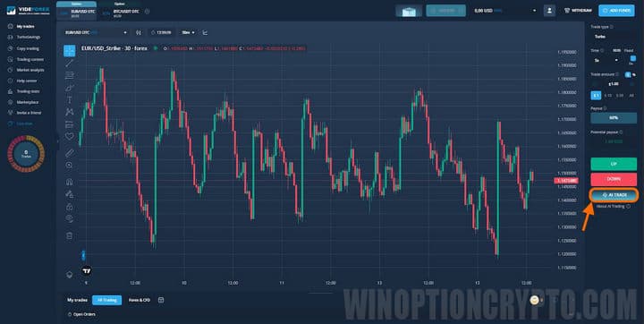
Task: Click the red DOWN button
Action: coord(614,179)
